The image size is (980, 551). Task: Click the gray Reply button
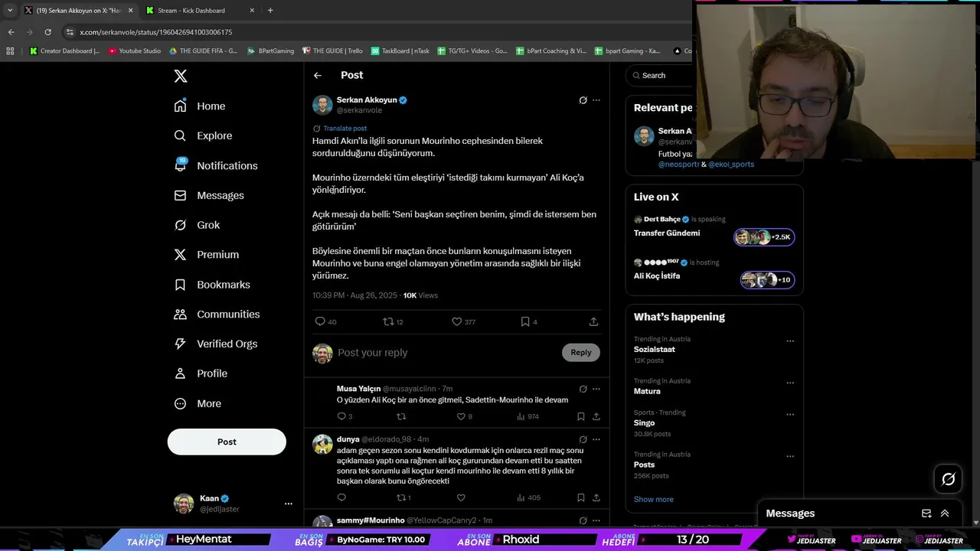pyautogui.click(x=581, y=353)
